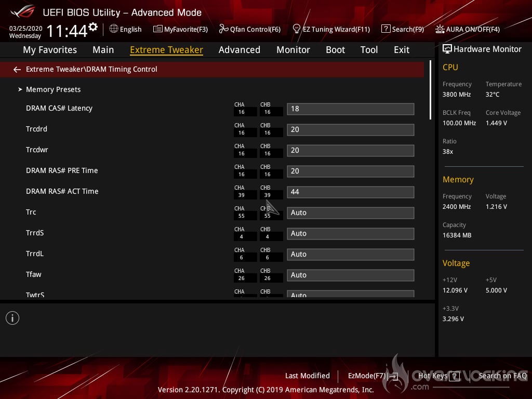Click DRAM CAS# Latency value field

click(x=351, y=109)
